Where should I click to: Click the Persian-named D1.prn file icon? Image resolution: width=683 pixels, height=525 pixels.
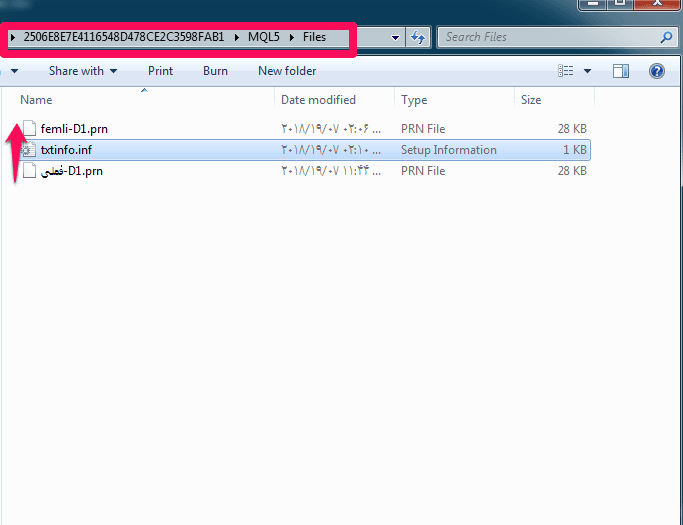(29, 170)
